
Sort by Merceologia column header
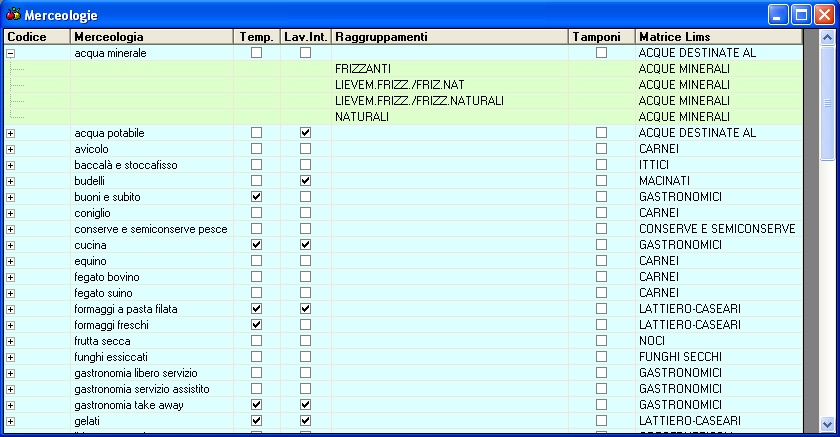pos(152,37)
